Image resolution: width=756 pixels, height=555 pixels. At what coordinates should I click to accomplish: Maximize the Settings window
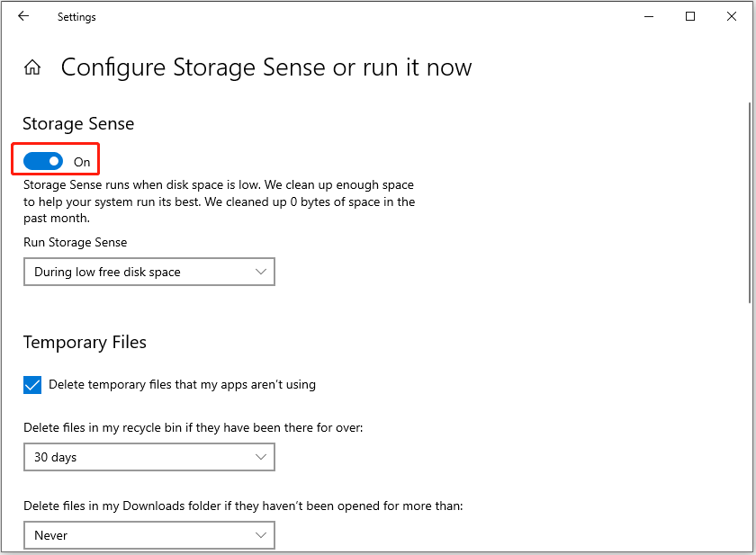click(690, 16)
